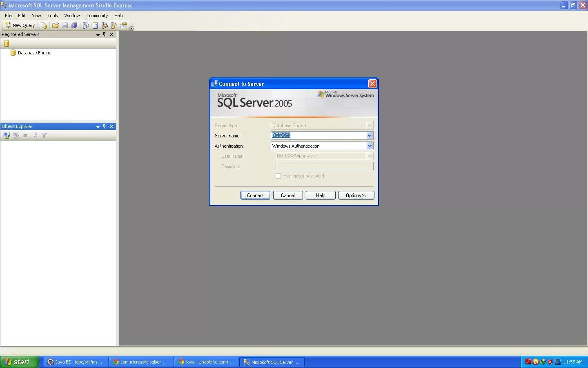Click the system clock showing 11:55 AM
Image resolution: width=588 pixels, height=368 pixels.
coord(573,362)
